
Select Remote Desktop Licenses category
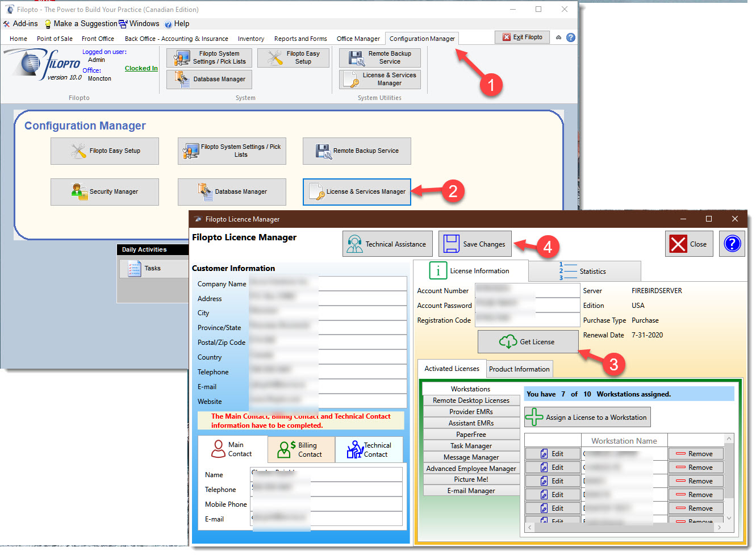point(471,400)
